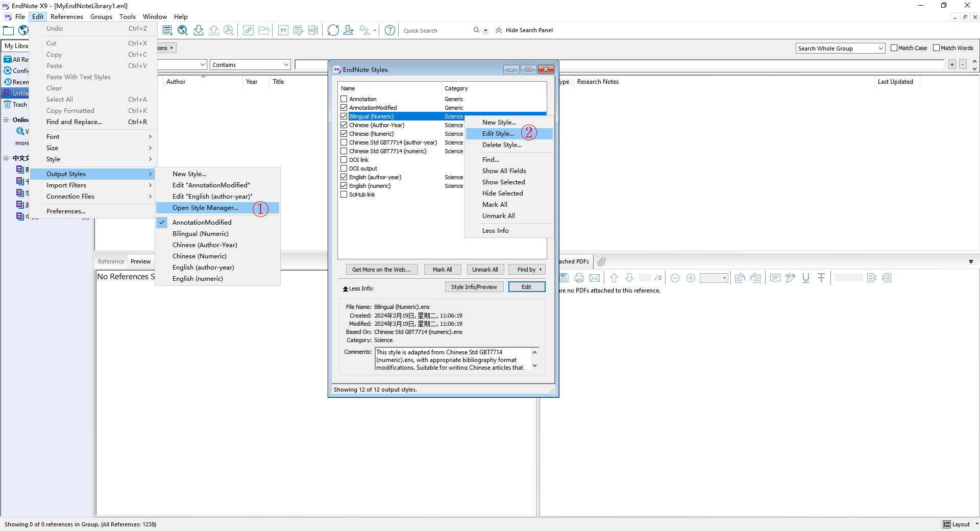Open the PDF zoom level dropdown
Image resolution: width=980 pixels, height=531 pixels.
[x=714, y=278]
